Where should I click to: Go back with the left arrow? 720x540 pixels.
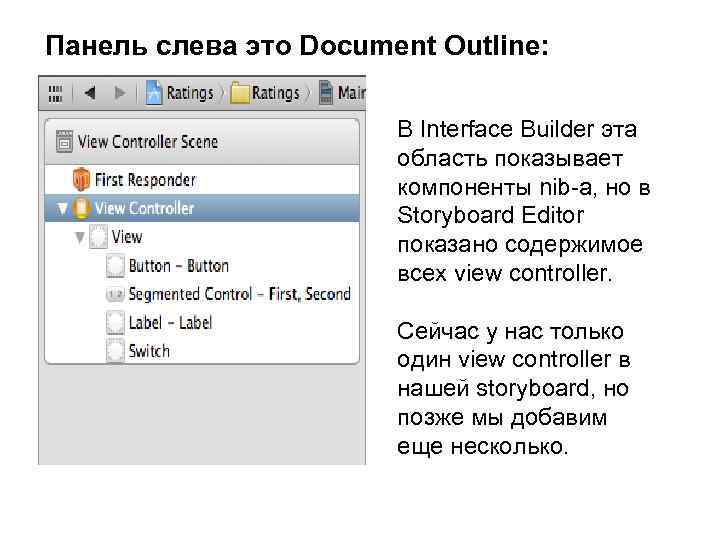(x=90, y=93)
